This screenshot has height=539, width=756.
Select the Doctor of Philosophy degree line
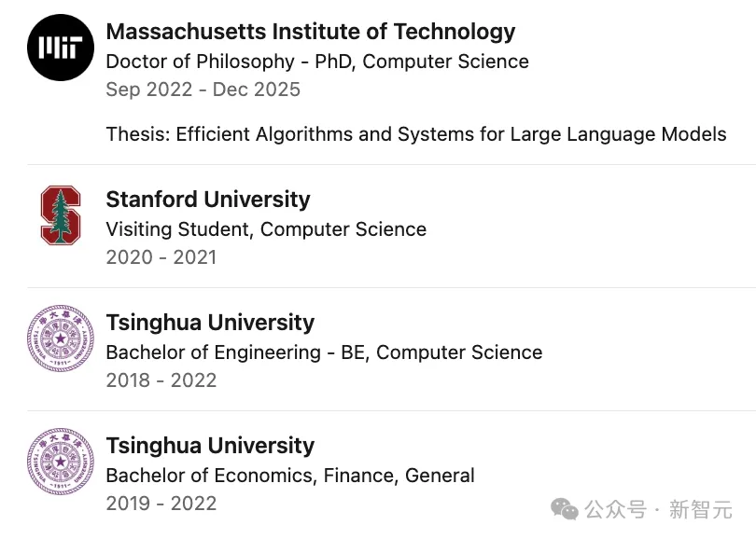pyautogui.click(x=316, y=62)
